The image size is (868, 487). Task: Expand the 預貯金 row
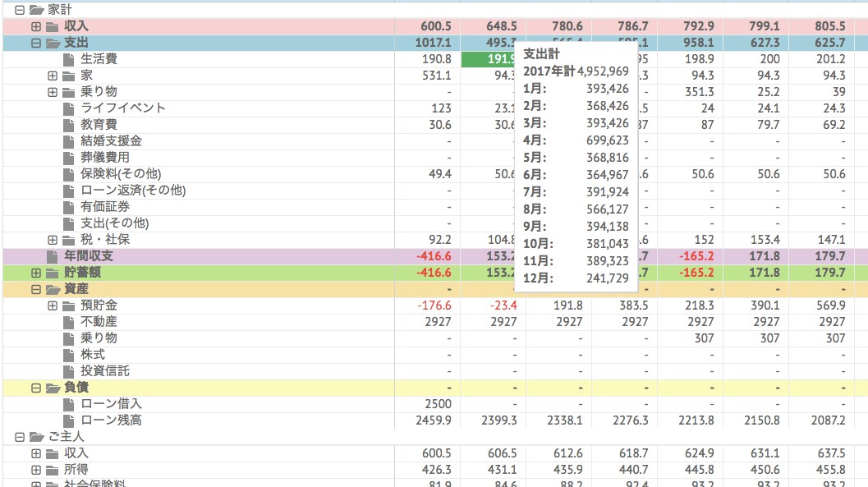[x=53, y=306]
